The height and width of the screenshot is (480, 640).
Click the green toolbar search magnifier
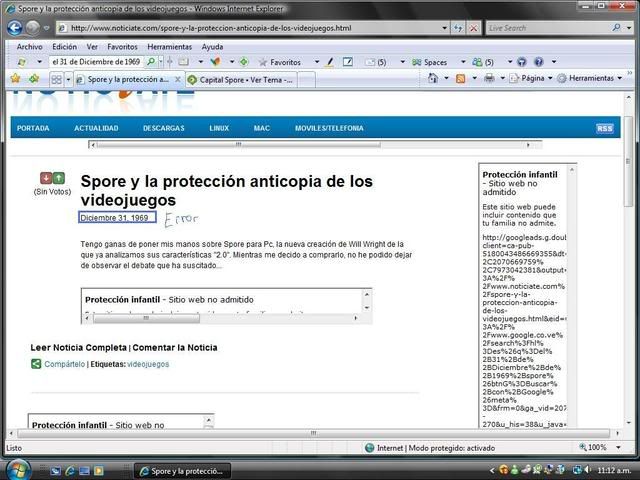tap(151, 62)
